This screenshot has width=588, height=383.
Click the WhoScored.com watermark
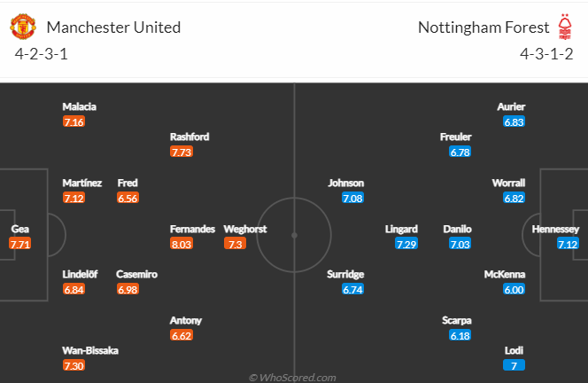coord(293,377)
